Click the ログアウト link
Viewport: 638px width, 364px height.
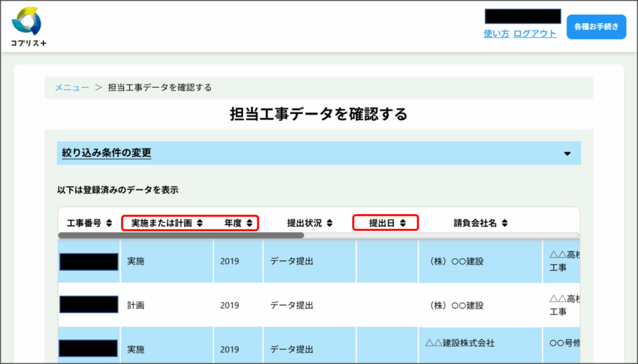click(x=535, y=34)
